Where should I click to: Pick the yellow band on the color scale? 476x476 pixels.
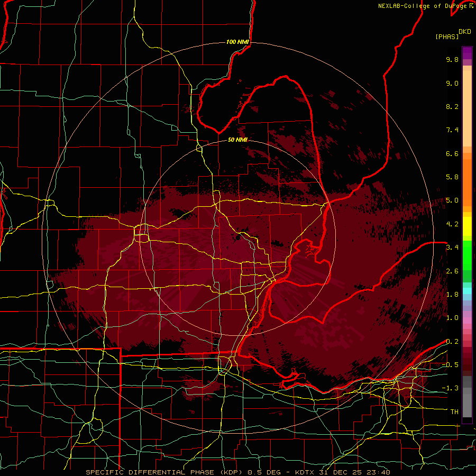tap(467, 226)
